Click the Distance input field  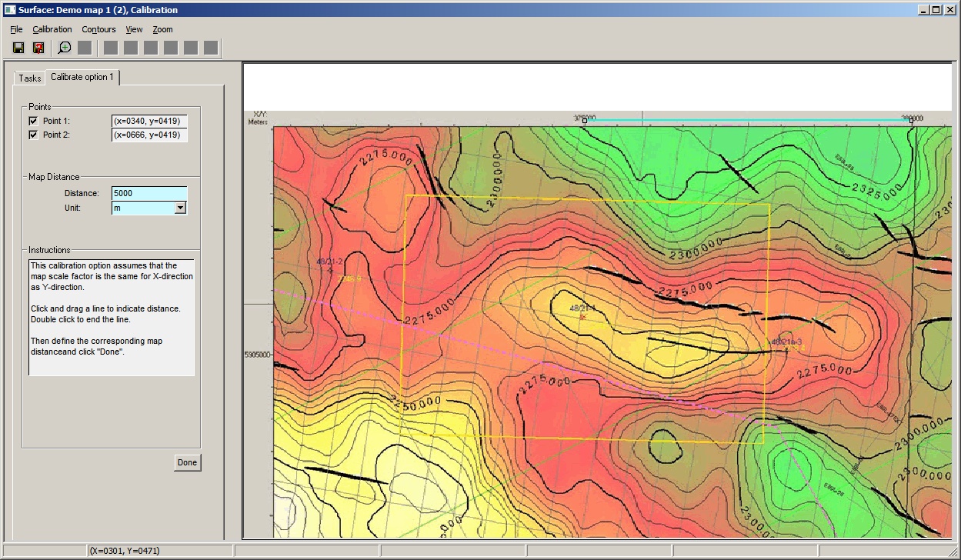(x=148, y=193)
